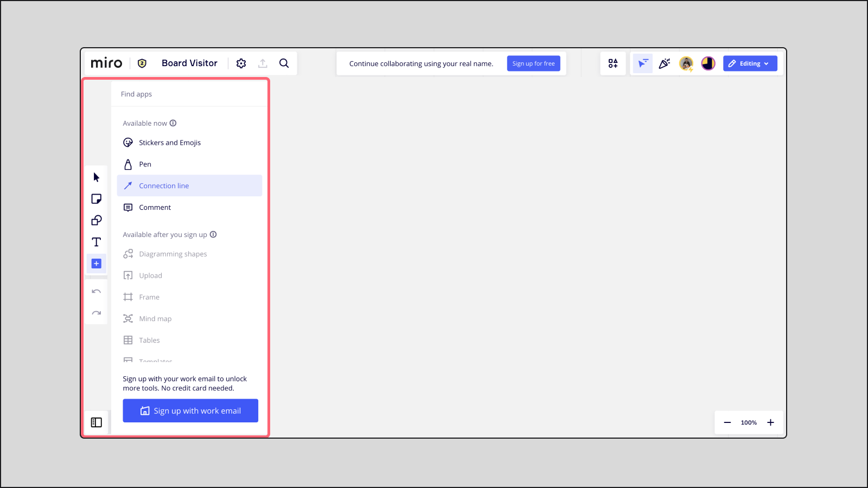Select the Text tool

(96, 242)
